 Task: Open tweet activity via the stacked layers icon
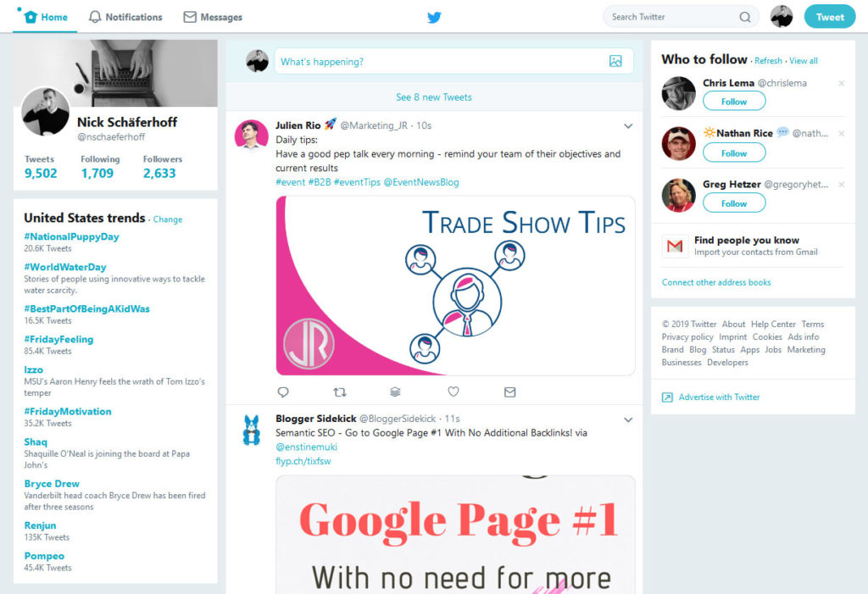point(396,391)
